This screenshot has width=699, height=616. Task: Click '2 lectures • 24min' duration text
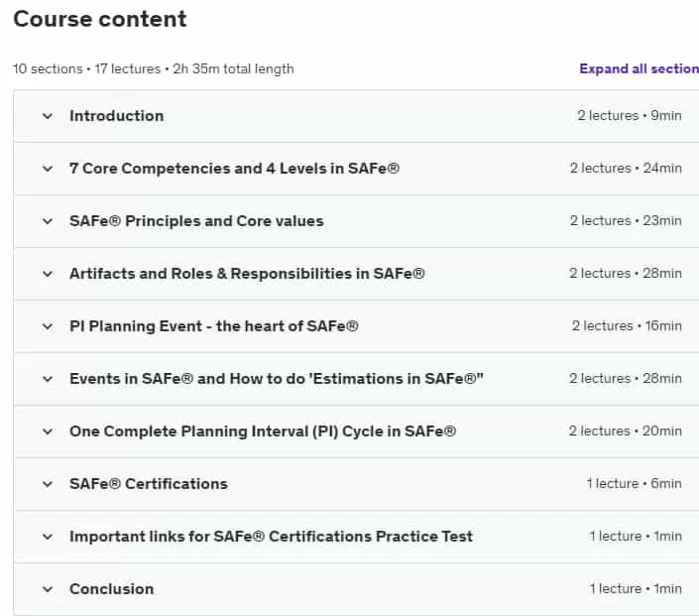click(626, 169)
